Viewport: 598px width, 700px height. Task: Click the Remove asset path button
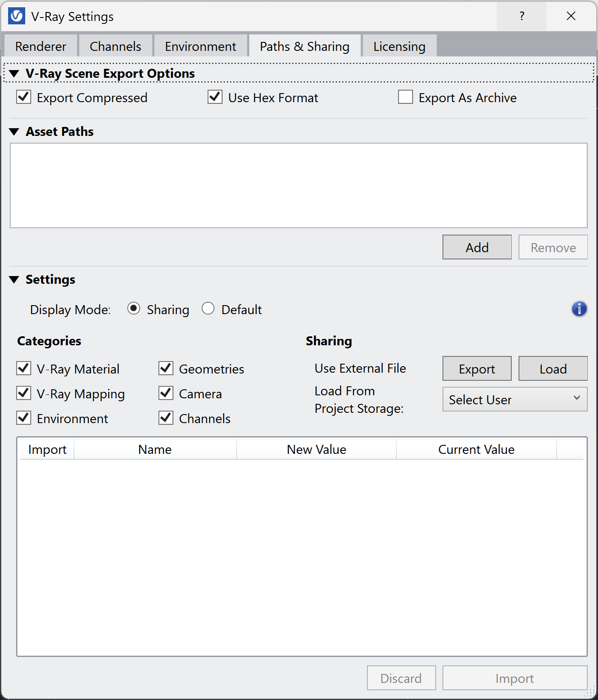pos(553,247)
